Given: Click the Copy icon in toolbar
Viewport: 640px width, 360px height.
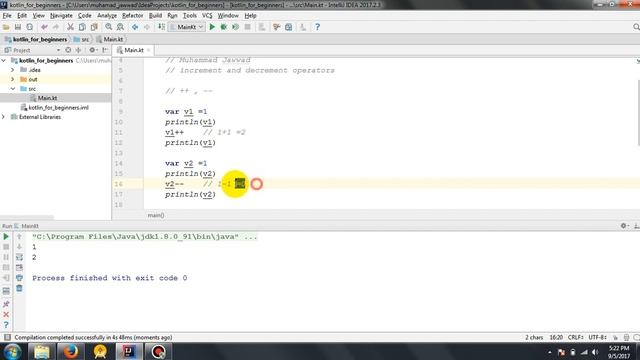Looking at the screenshot, I should (x=82, y=27).
